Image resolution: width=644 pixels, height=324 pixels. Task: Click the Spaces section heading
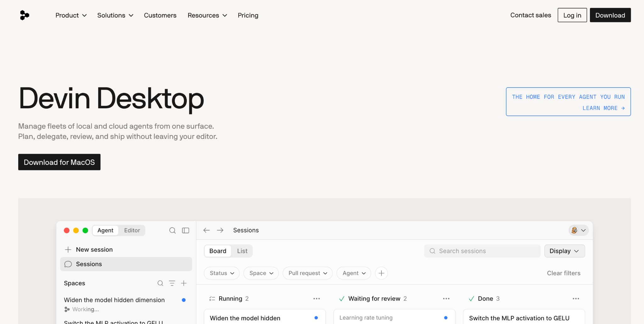click(75, 283)
